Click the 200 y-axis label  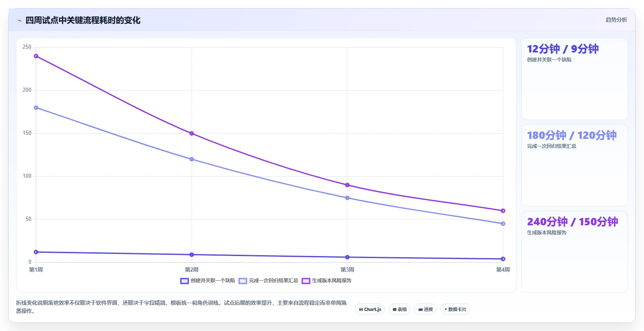point(27,90)
